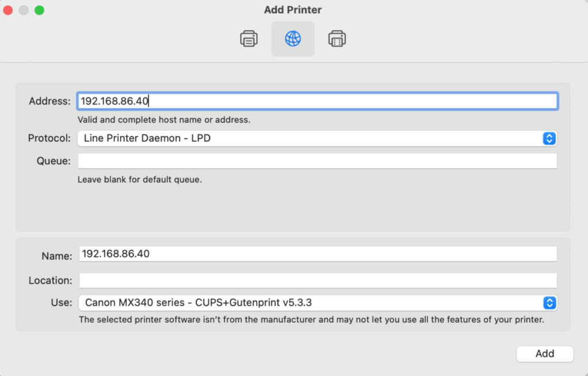Focus the empty Queue text field

(317, 161)
